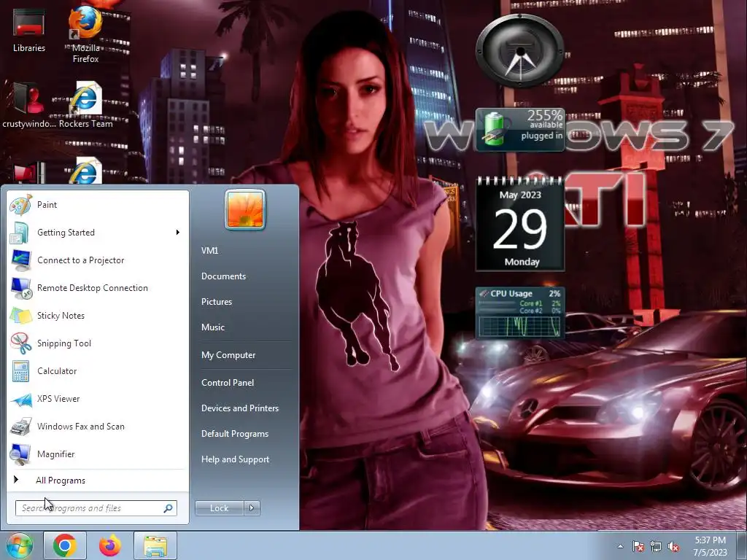The height and width of the screenshot is (560, 747).
Task: Select Paint program label
Action: tap(47, 205)
